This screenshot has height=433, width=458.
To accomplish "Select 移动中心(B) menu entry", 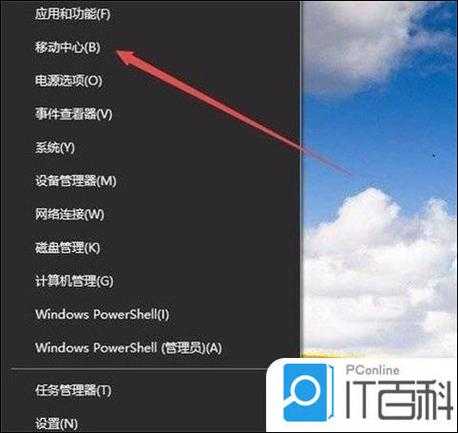I will coord(68,47).
